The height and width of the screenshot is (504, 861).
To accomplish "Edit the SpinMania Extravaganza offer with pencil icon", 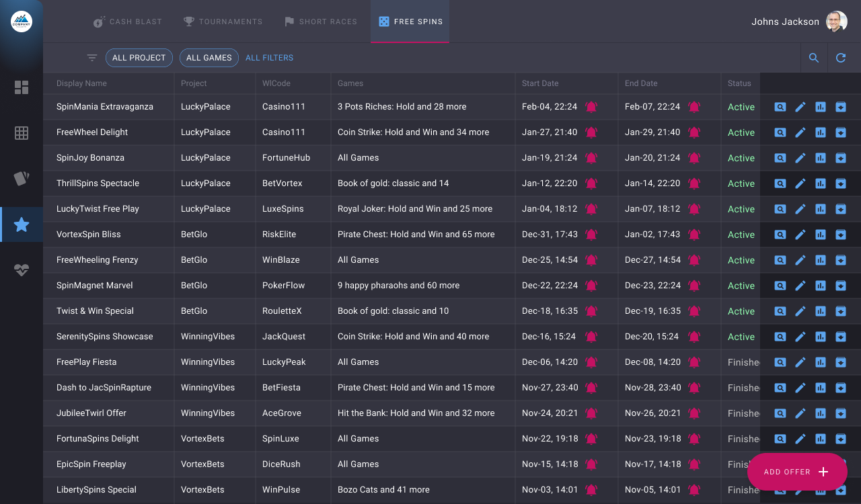I will 800,107.
